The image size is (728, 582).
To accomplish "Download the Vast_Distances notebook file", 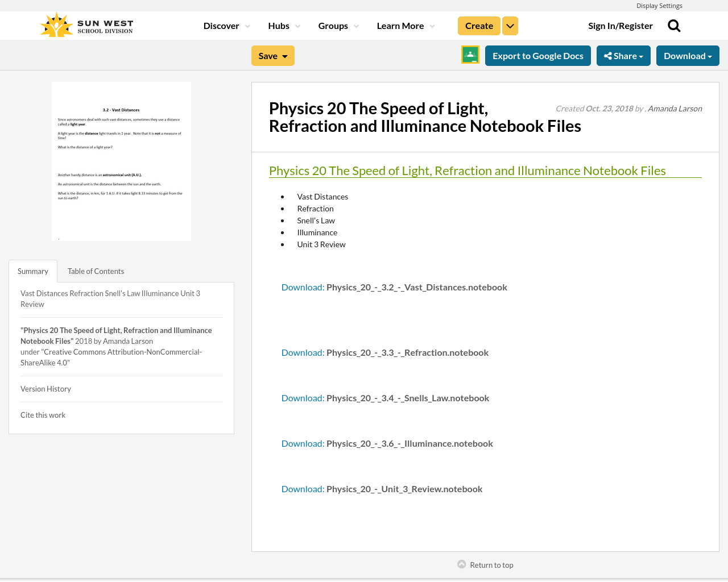I will point(302,287).
